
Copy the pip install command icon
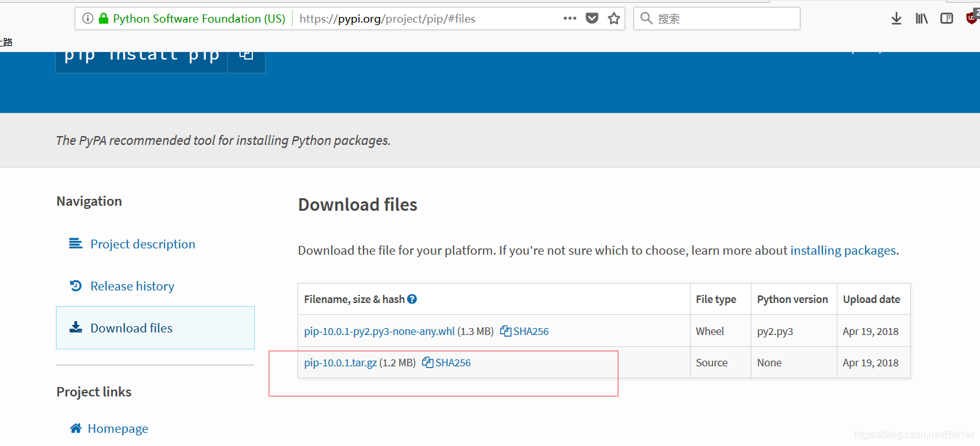pos(246,55)
